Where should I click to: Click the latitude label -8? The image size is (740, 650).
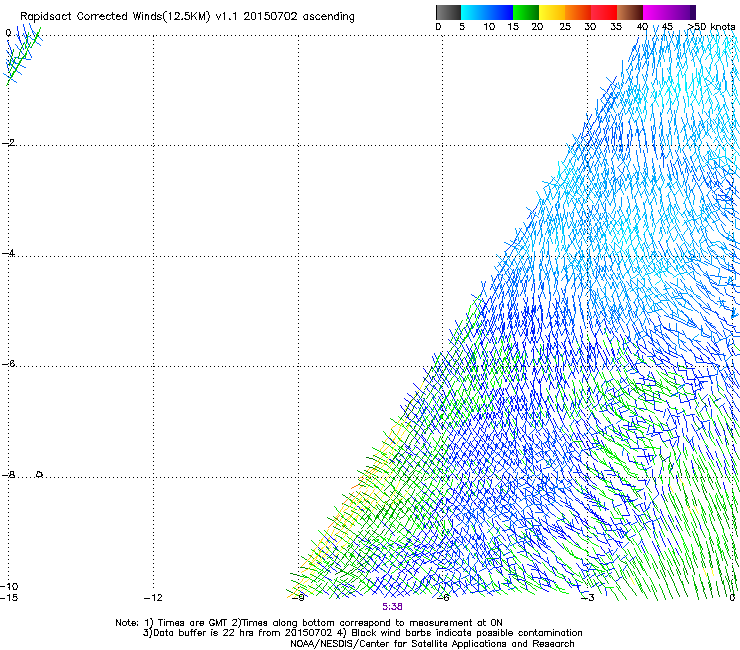(8, 475)
